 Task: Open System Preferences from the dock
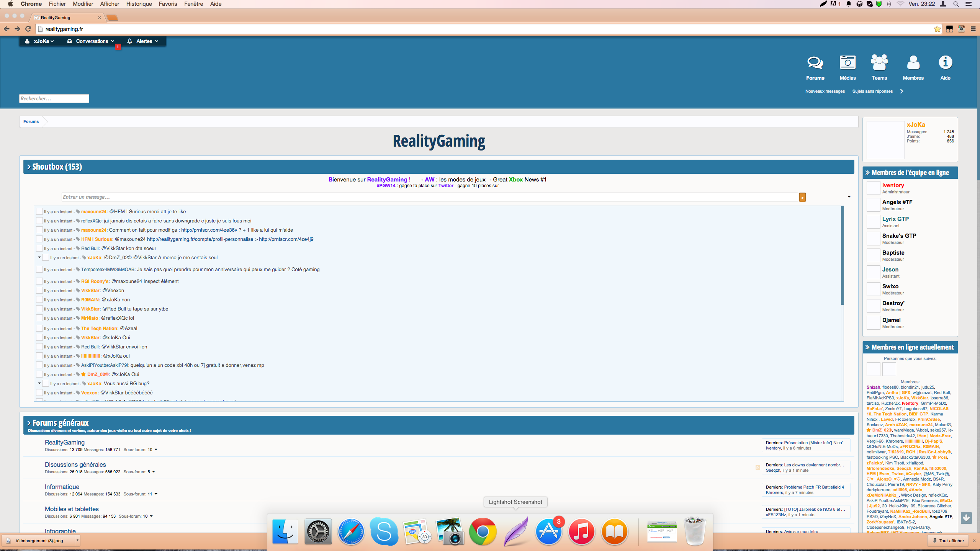point(318,531)
